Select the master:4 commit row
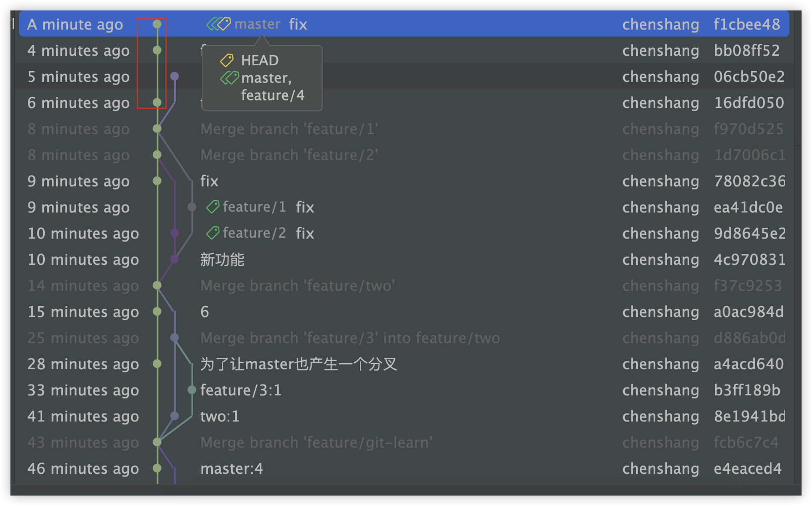Image resolution: width=812 pixels, height=506 pixels. point(232,469)
